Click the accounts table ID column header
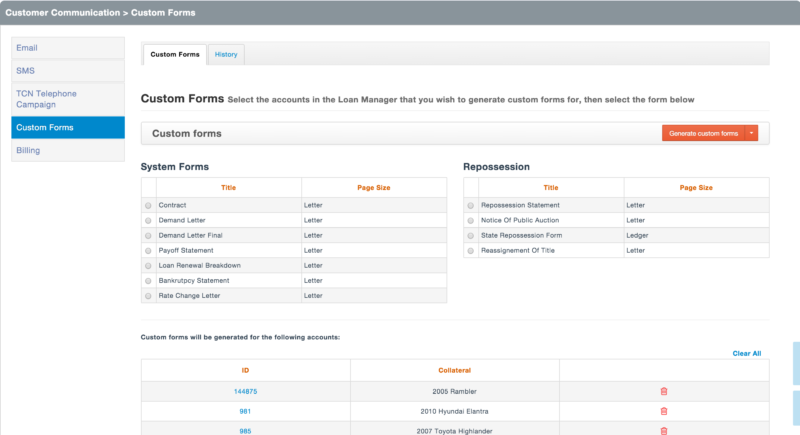Screen dimensions: 800x435 (245, 370)
